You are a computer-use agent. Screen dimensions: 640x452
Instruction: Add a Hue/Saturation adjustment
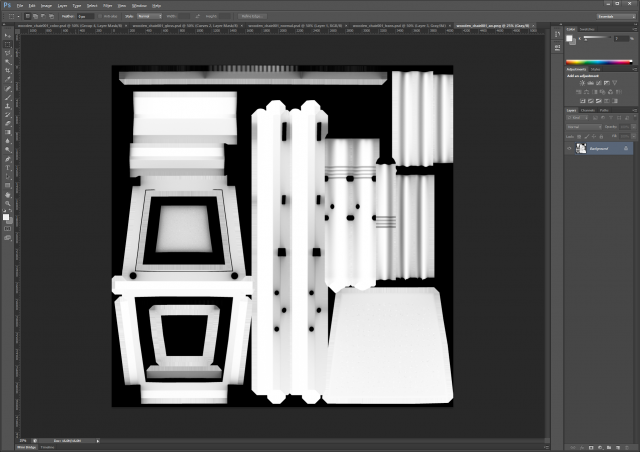coord(578,92)
